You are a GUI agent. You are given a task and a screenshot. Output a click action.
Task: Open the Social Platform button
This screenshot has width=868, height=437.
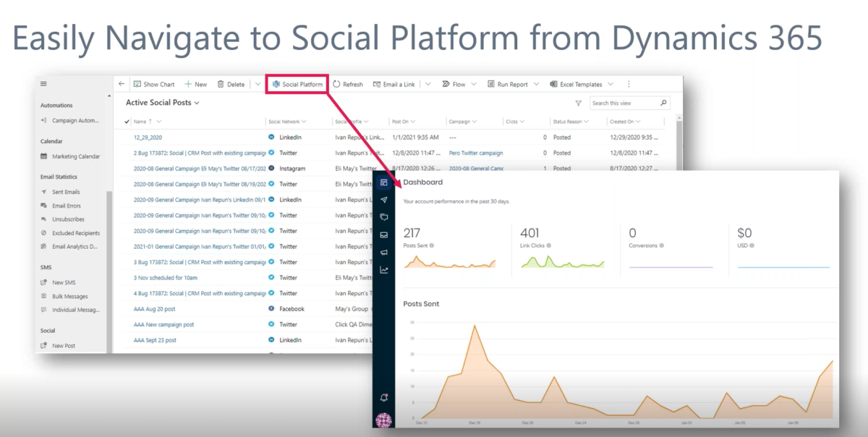pos(297,84)
